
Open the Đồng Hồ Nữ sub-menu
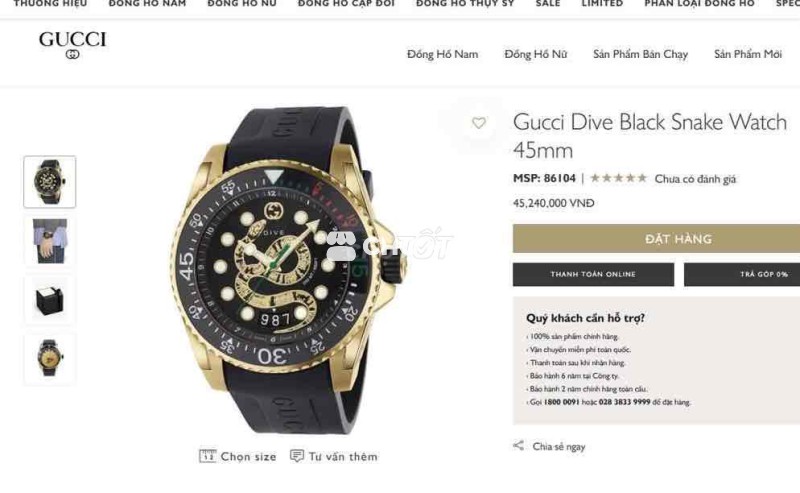pos(535,54)
